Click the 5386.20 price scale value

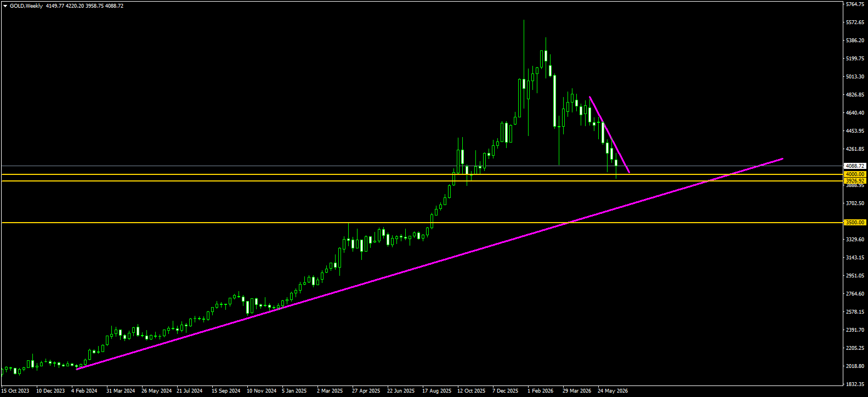pos(855,41)
